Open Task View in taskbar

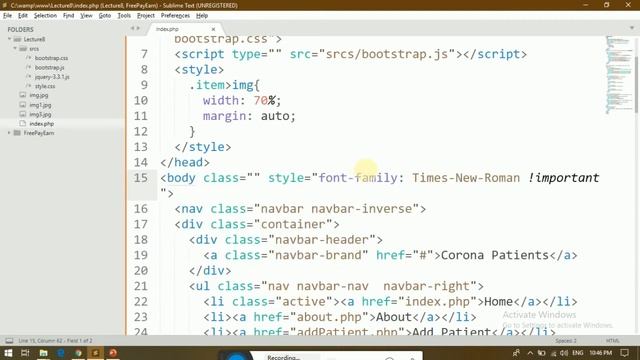coord(25,353)
